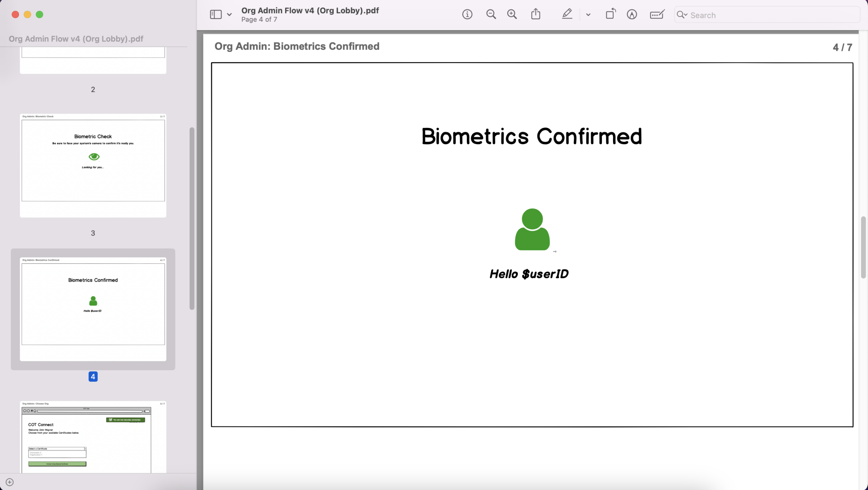Expand the sidebar view options chevron
The image size is (868, 490).
[x=230, y=15]
